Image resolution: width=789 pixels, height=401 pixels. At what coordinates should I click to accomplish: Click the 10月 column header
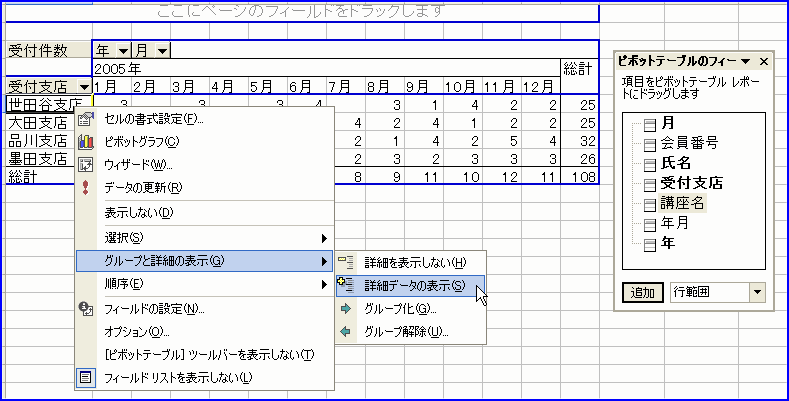point(463,87)
